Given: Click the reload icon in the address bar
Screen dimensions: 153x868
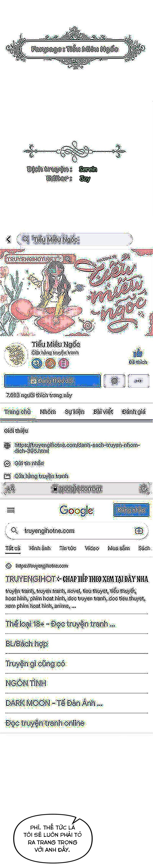Looking at the screenshot, I should pos(144,488).
